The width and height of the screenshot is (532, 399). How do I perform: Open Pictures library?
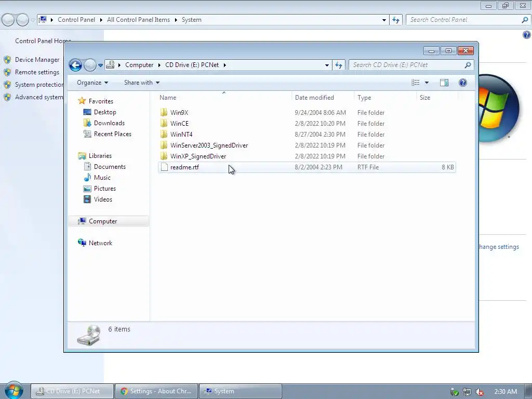[105, 188]
